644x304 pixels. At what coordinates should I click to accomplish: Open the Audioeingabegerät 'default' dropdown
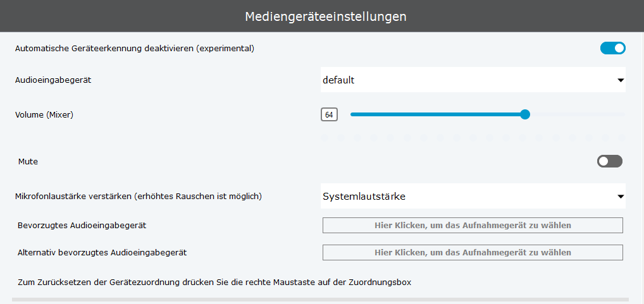point(468,80)
